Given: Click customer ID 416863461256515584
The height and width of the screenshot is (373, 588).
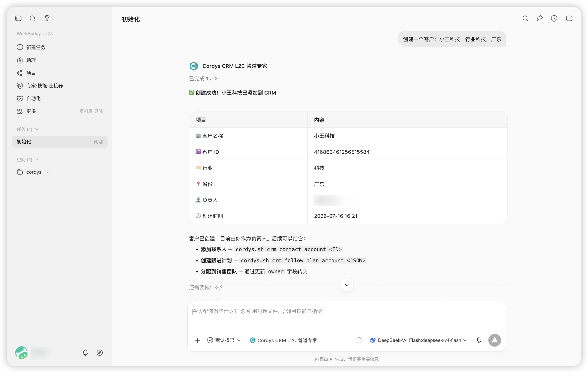Looking at the screenshot, I should pyautogui.click(x=342, y=152).
